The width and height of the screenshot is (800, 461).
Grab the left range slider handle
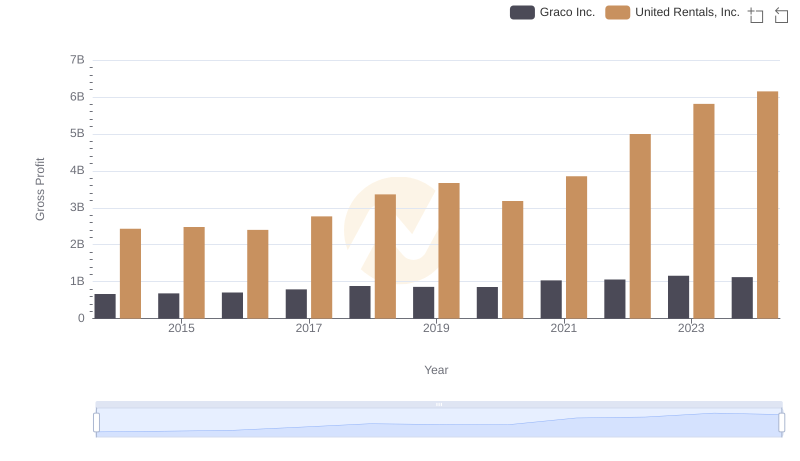point(96,423)
